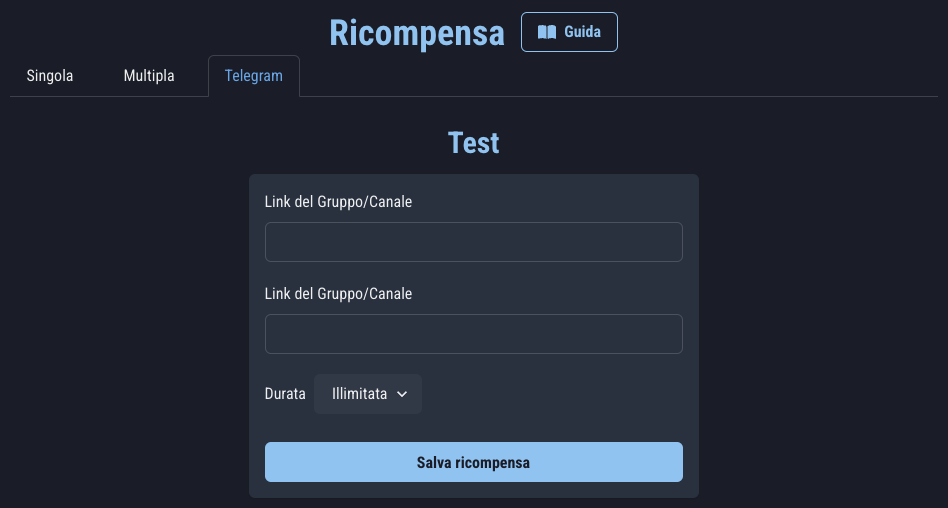The height and width of the screenshot is (508, 948).
Task: Click the Illimitata text in the duration selector
Action: point(359,394)
